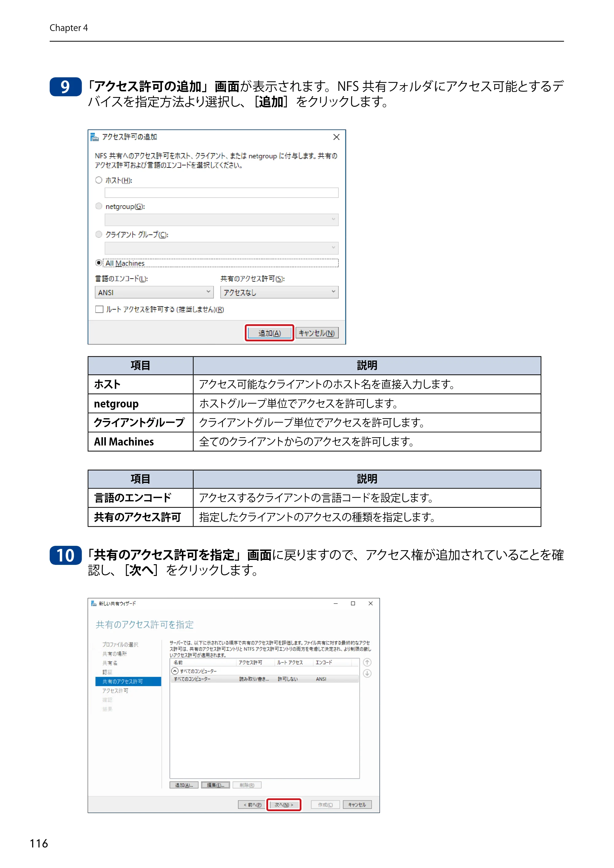The image size is (614, 868).
Task: Select the クライアント グループ(C) radio button
Action: coord(99,234)
